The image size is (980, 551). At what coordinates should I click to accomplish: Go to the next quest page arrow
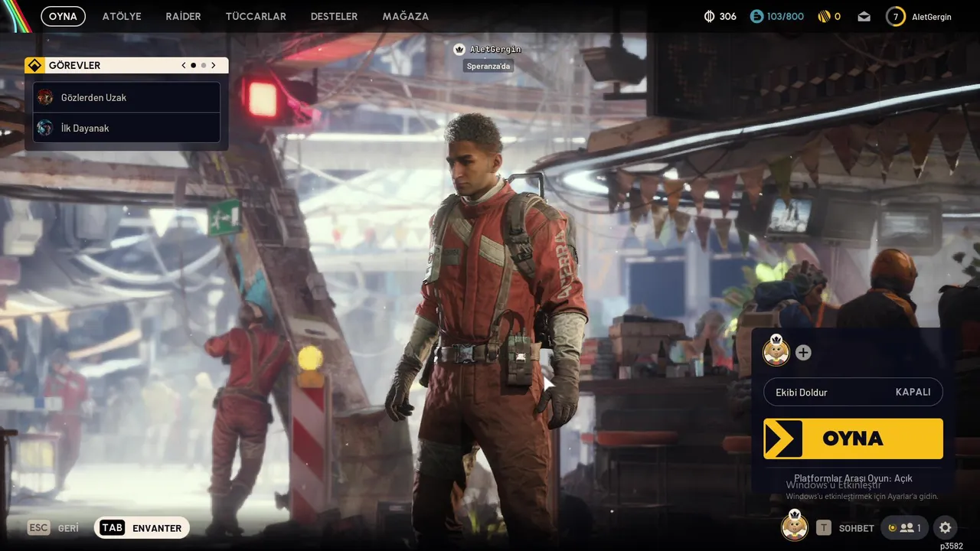coord(213,66)
